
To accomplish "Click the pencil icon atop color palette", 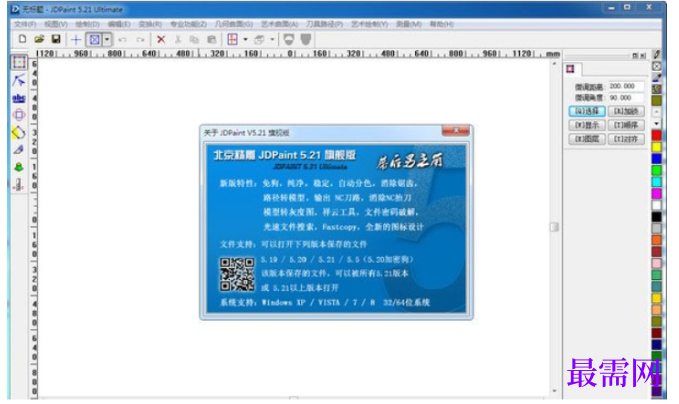I will [x=656, y=54].
